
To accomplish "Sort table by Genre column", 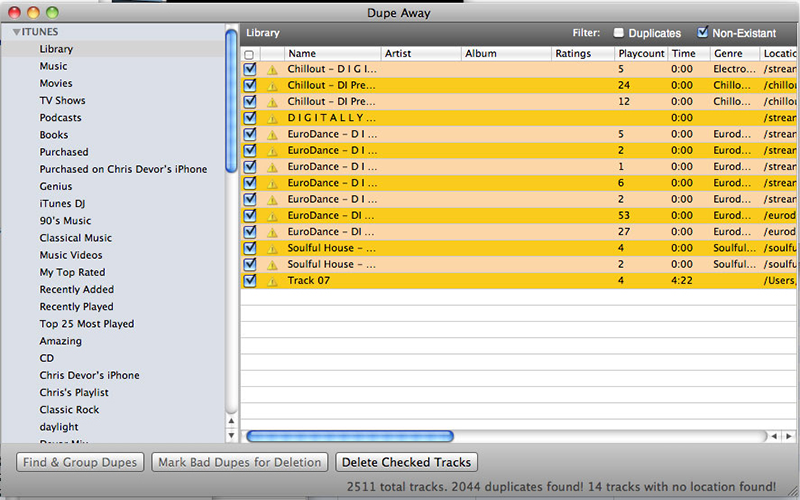I will coord(735,54).
